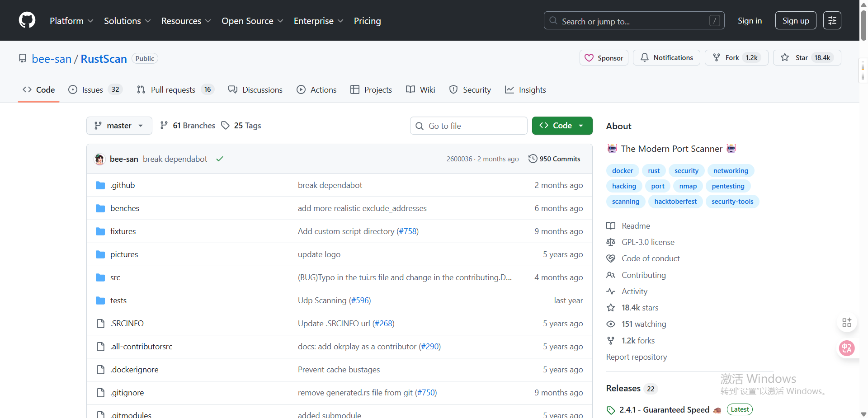Open the src folder

[x=115, y=277]
